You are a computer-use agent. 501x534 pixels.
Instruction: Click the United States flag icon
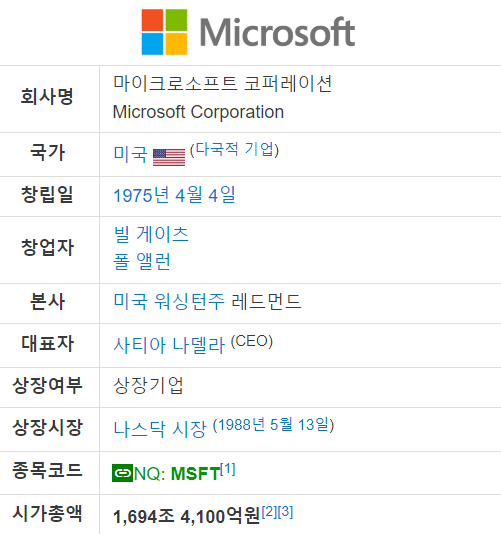pyautogui.click(x=169, y=157)
